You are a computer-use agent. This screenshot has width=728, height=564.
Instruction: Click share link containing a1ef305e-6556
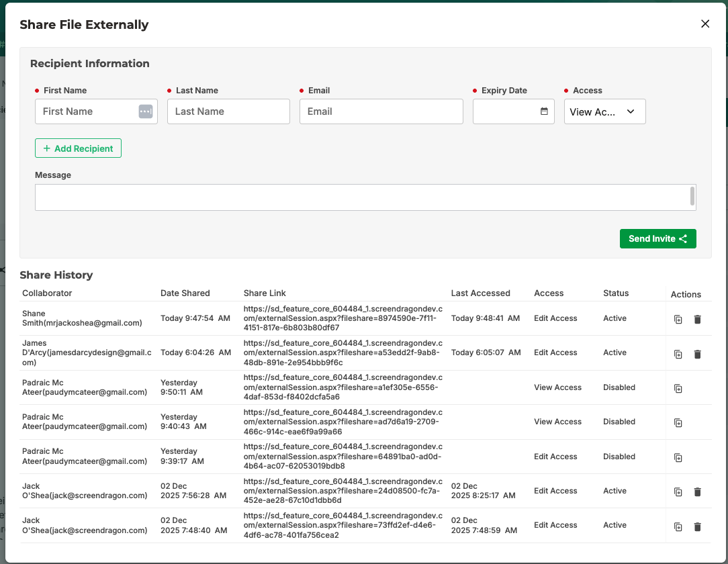343,387
